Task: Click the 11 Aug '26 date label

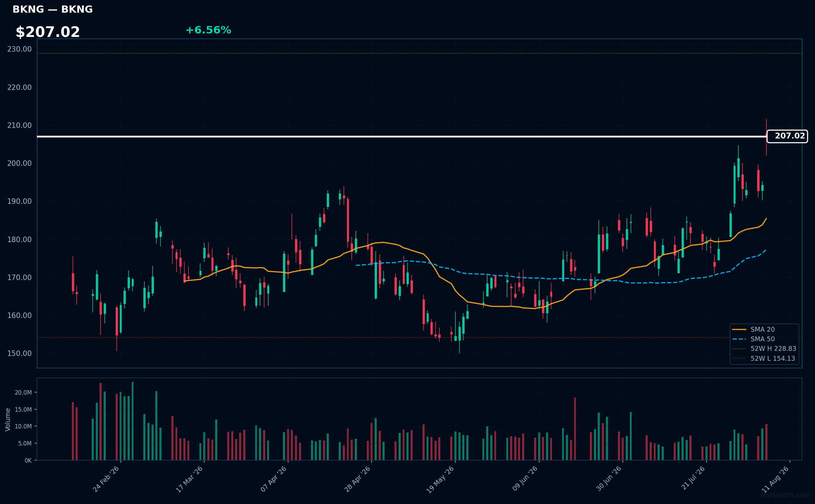Action: click(x=776, y=479)
